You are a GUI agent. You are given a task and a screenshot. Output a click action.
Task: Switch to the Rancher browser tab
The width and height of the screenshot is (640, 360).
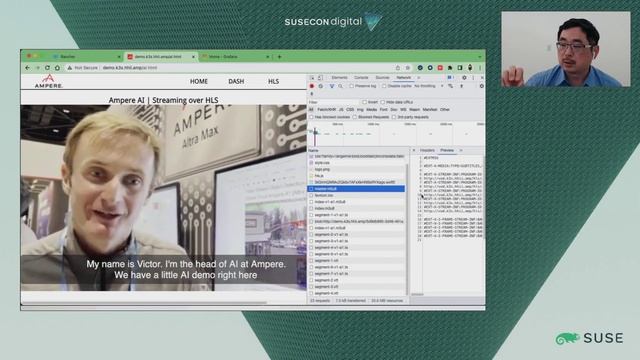(86, 57)
